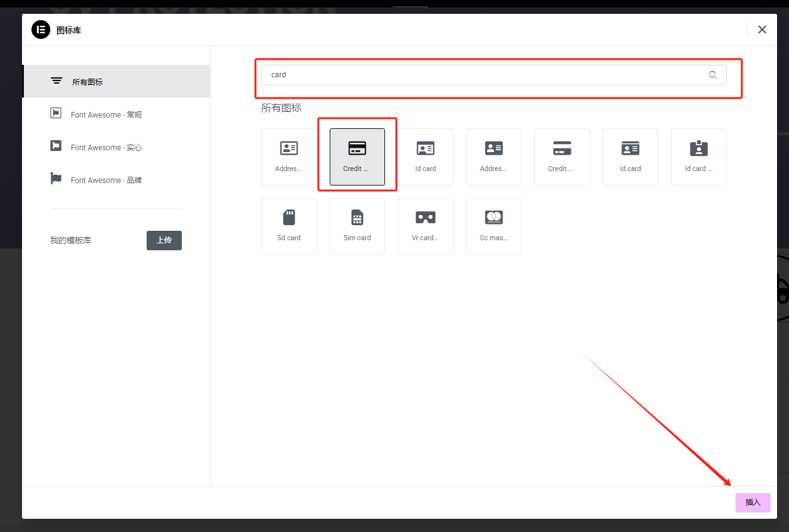This screenshot has width=789, height=532.
Task: Click the magnifier search icon
Action: (713, 75)
